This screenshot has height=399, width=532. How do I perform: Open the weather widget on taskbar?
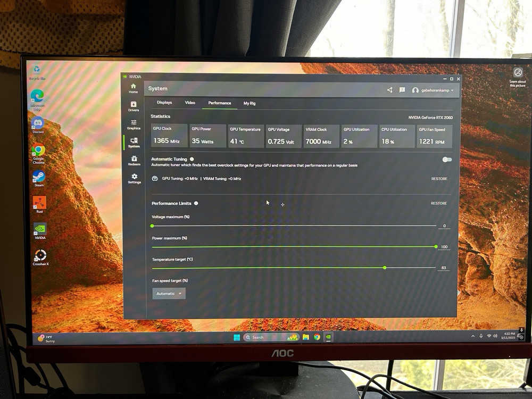46,338
